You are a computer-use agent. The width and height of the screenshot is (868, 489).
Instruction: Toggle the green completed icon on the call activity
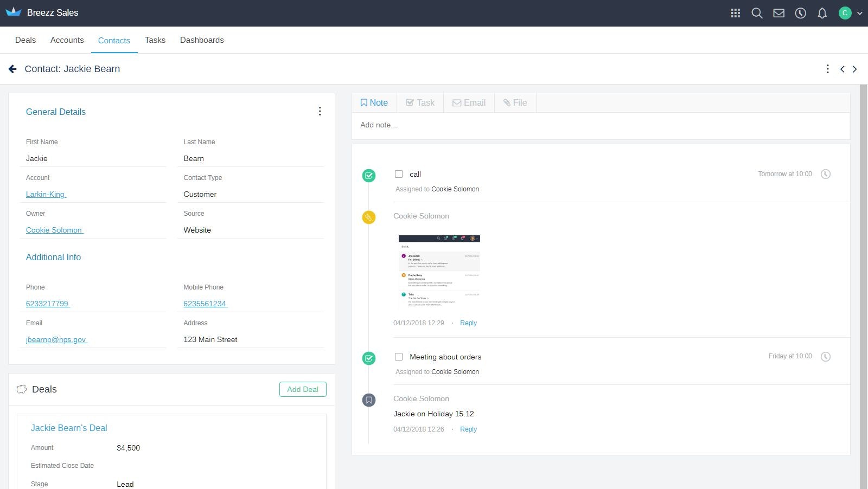point(369,176)
